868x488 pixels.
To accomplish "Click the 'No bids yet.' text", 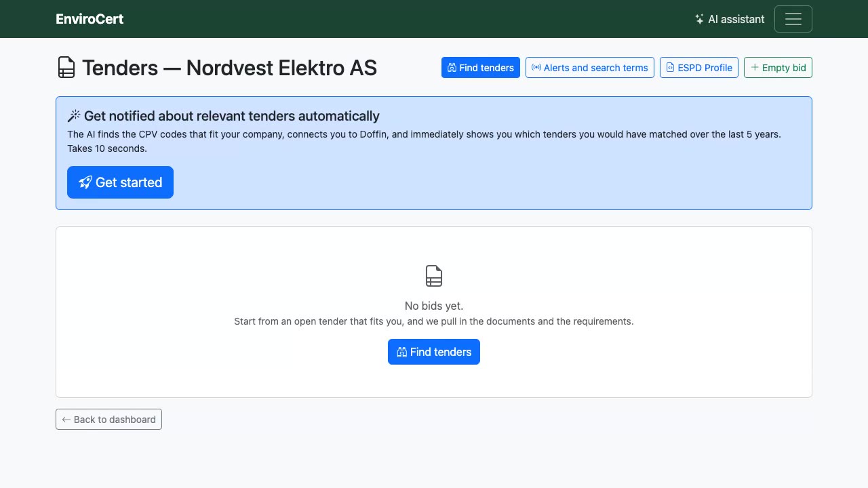I will pyautogui.click(x=434, y=306).
